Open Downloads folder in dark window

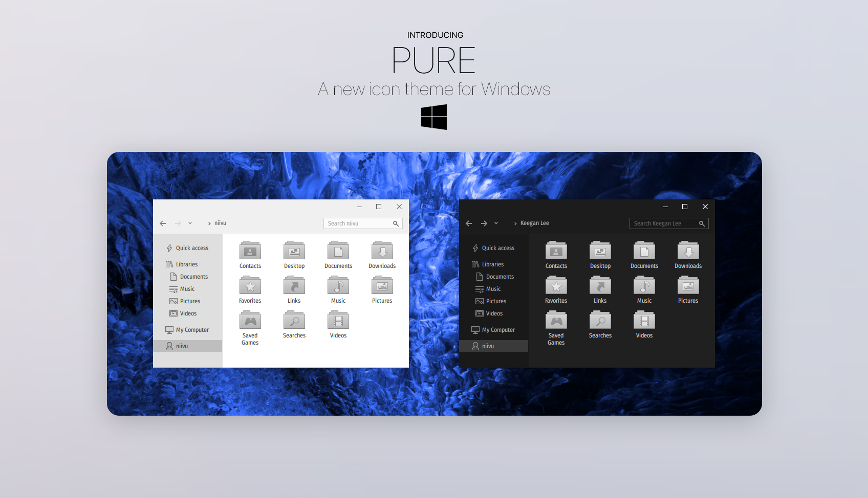(688, 255)
